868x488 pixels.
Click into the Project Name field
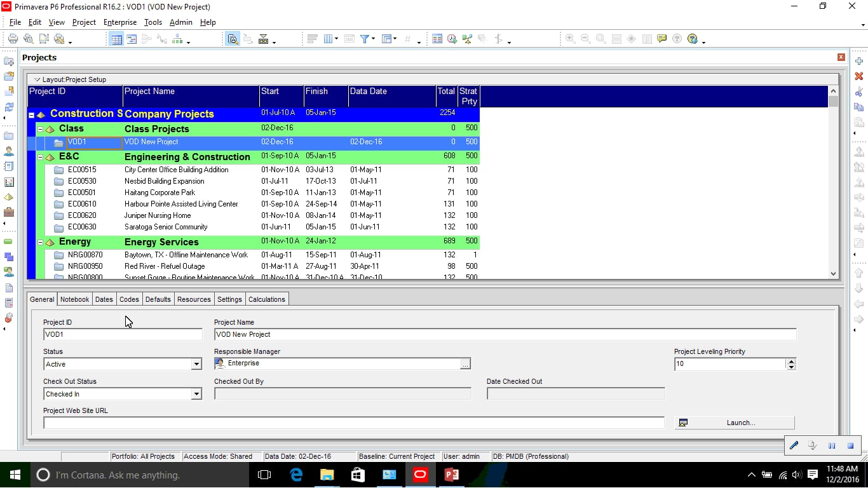(505, 334)
